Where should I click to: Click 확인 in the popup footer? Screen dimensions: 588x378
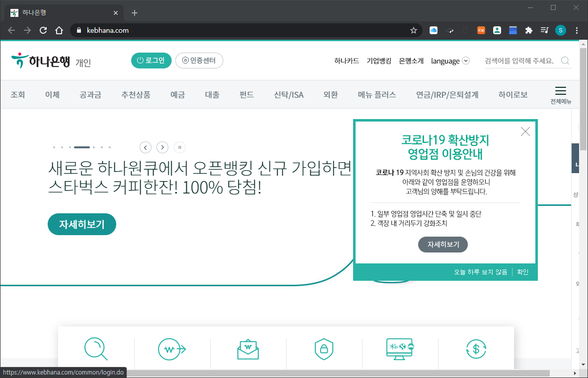[523, 272]
